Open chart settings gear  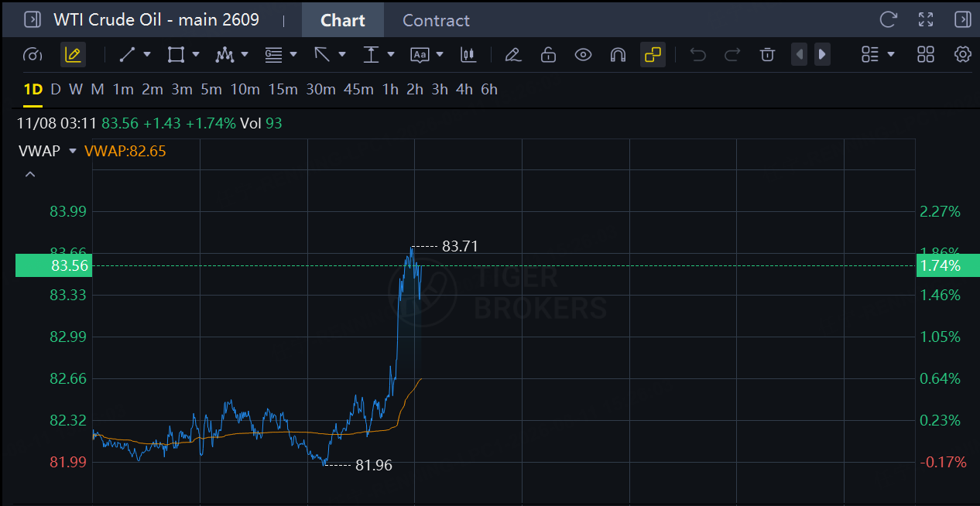coord(963,54)
